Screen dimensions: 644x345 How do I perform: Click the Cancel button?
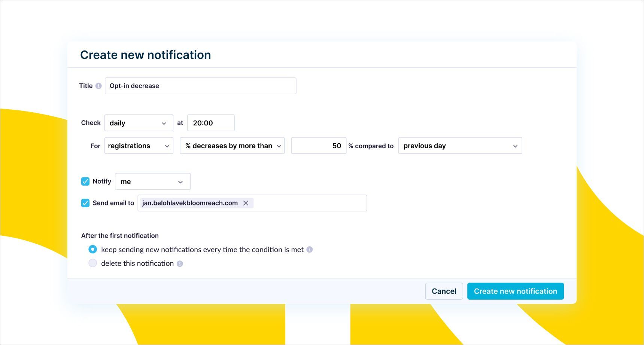pos(444,291)
